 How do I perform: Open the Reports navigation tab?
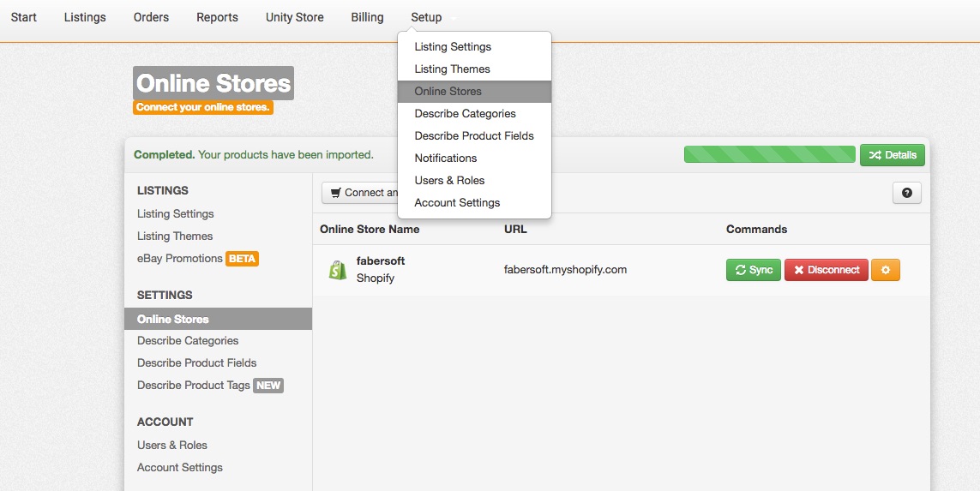click(x=217, y=17)
